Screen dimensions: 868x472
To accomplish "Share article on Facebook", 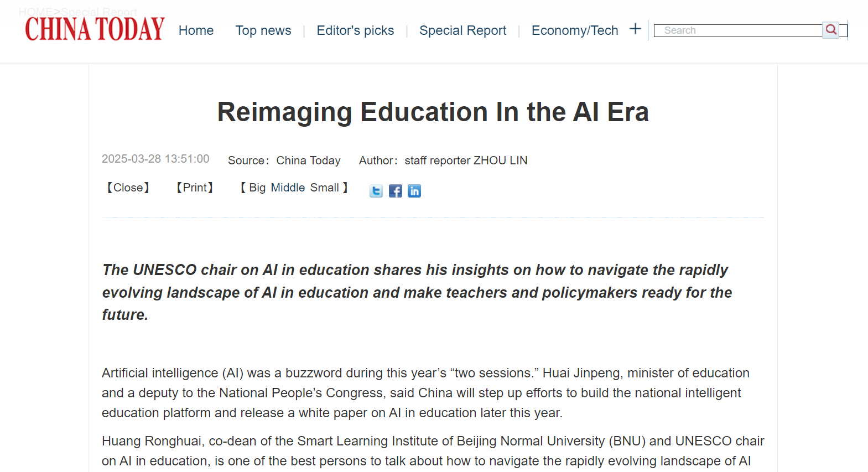I will pyautogui.click(x=396, y=191).
